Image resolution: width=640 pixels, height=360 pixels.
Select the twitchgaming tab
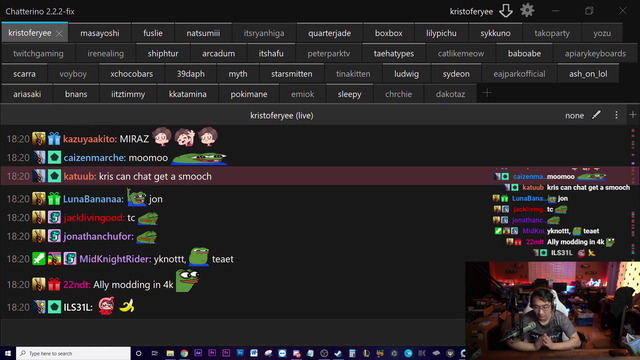38,53
